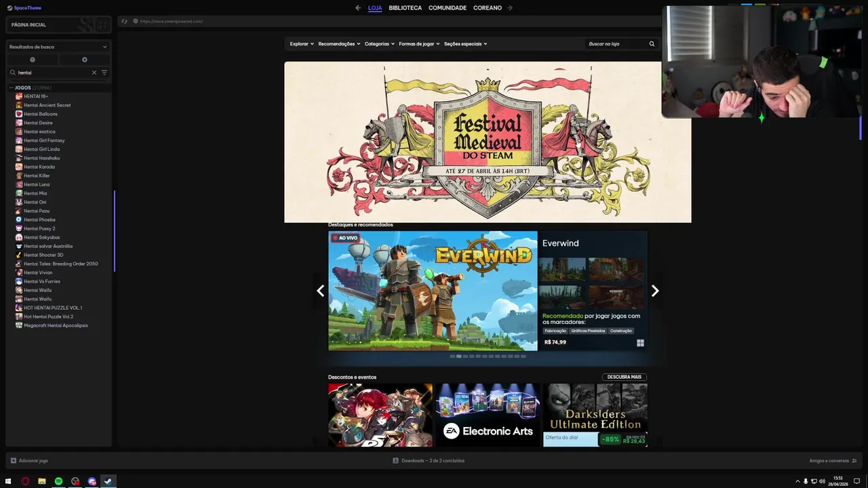Screen dimensions: 868x488
Task: Click the microphone tray icon
Action: pyautogui.click(x=806, y=481)
